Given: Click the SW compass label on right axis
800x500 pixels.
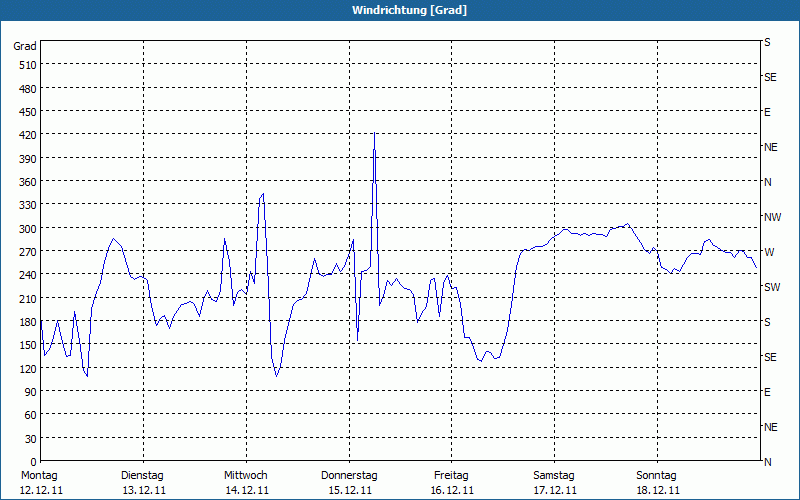Looking at the screenshot, I should [x=771, y=287].
